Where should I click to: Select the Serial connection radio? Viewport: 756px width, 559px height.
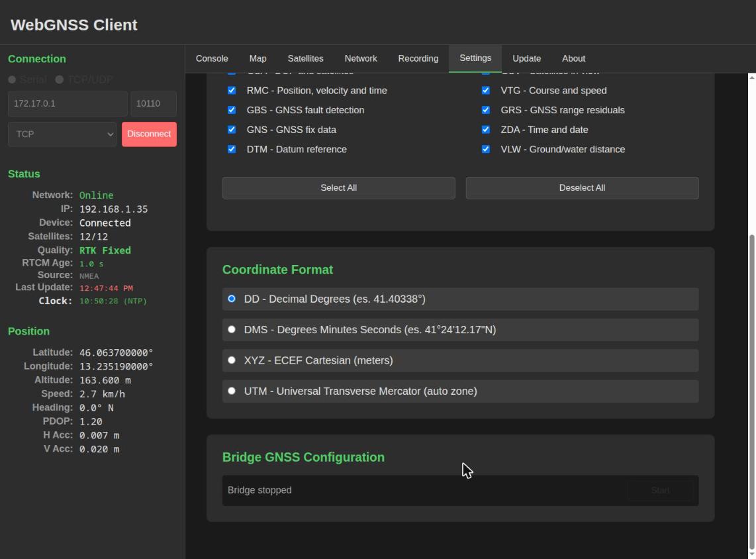click(x=12, y=79)
